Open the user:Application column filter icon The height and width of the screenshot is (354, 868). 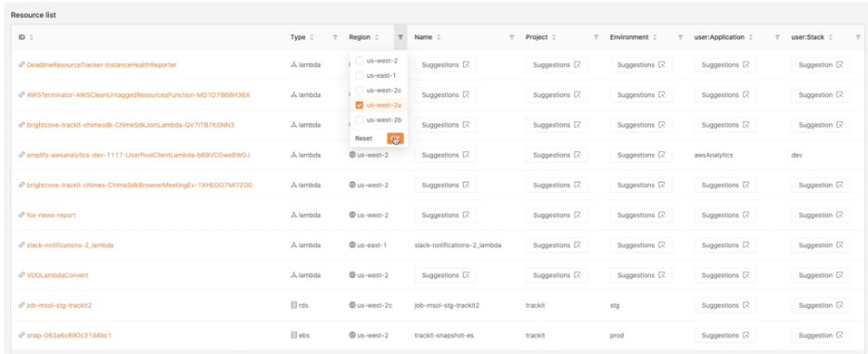778,38
